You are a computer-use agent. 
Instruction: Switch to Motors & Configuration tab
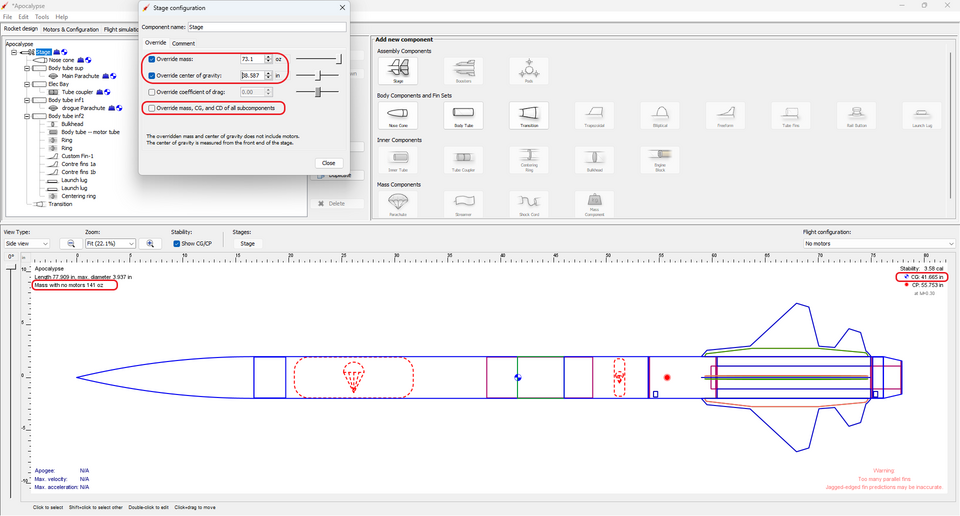[x=70, y=29]
